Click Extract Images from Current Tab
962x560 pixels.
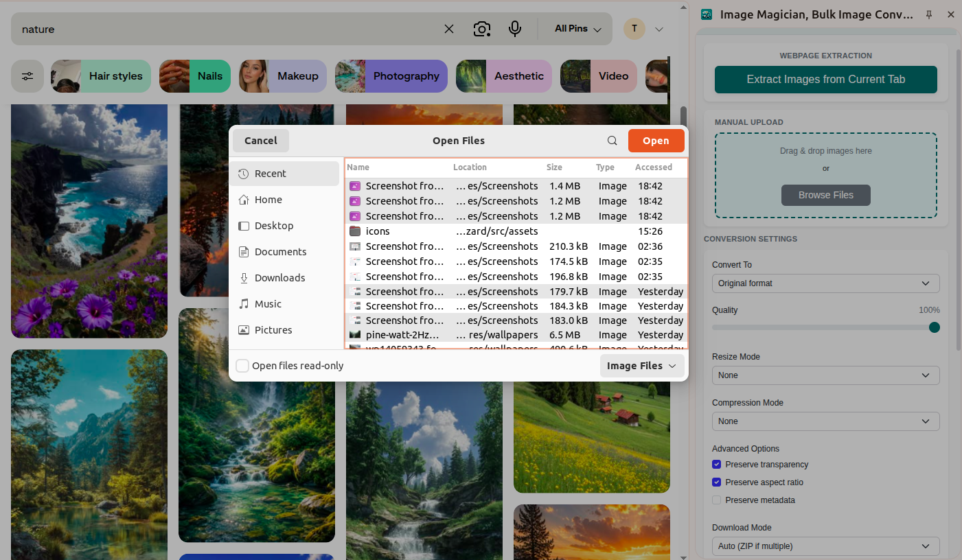826,80
